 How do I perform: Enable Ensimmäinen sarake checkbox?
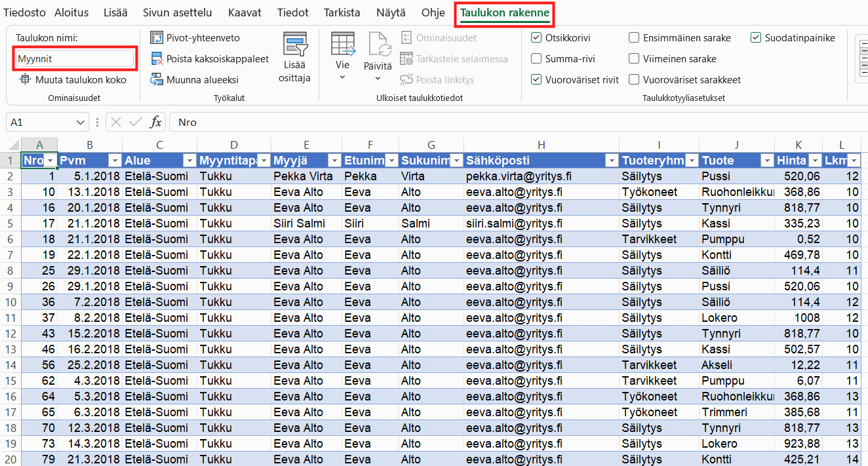tap(634, 38)
